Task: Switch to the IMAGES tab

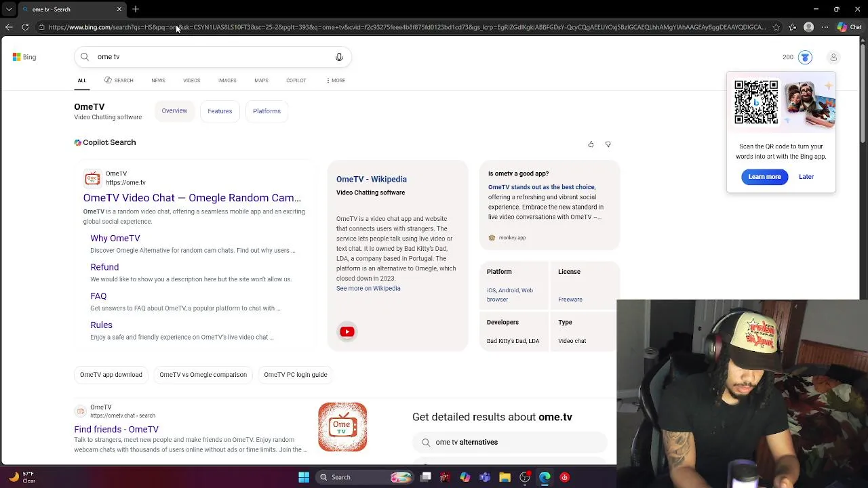Action: pyautogui.click(x=227, y=81)
